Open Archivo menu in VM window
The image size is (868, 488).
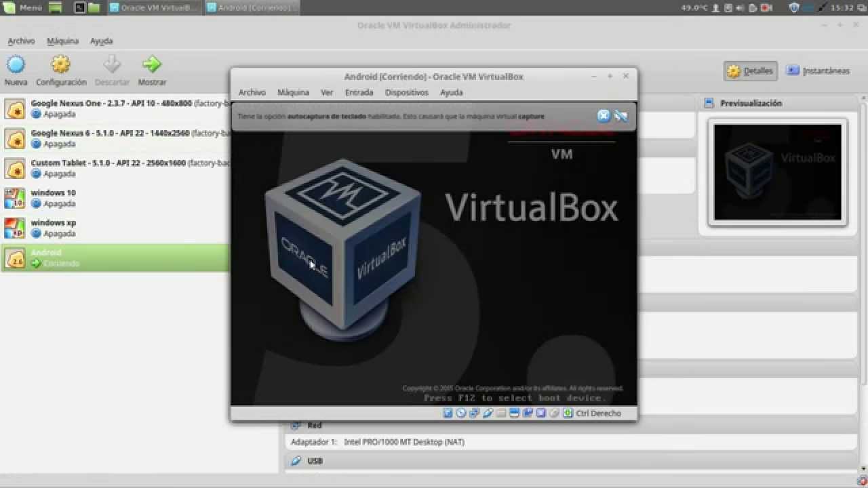click(252, 92)
